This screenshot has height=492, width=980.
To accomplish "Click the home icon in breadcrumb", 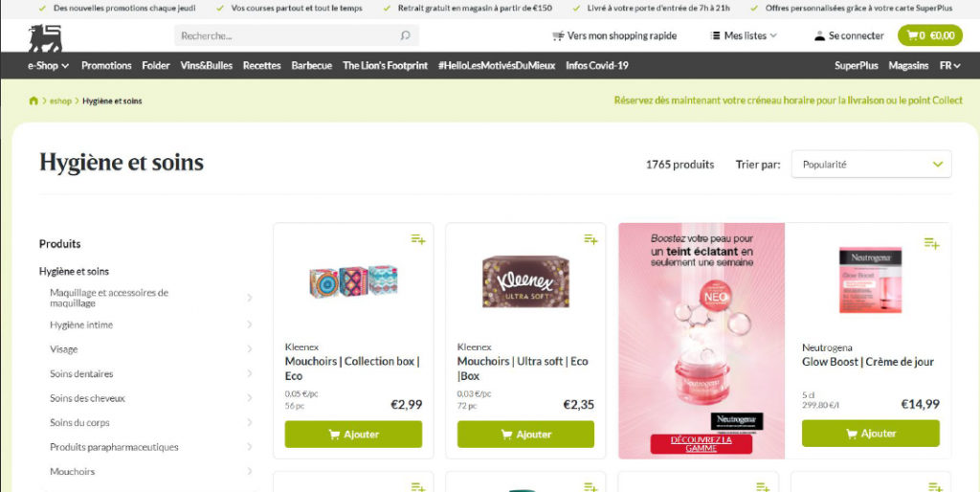I will pyautogui.click(x=33, y=101).
